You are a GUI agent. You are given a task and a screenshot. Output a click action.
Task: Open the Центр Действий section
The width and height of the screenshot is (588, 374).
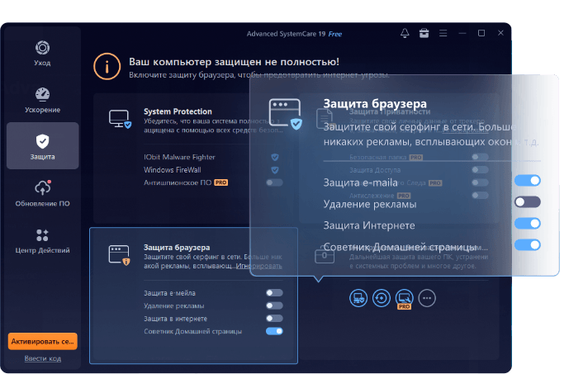[42, 240]
